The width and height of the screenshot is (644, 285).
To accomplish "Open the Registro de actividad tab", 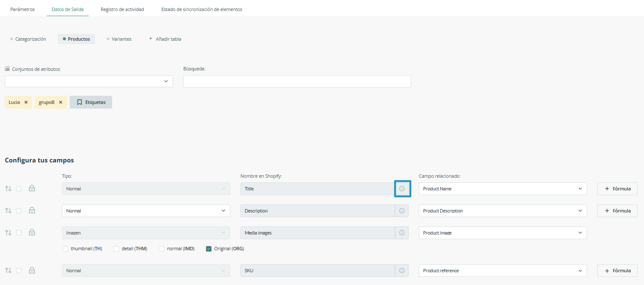I will [122, 9].
